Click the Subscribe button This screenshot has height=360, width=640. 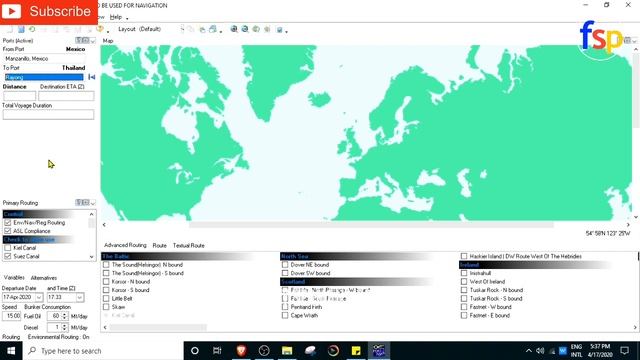tap(49, 11)
